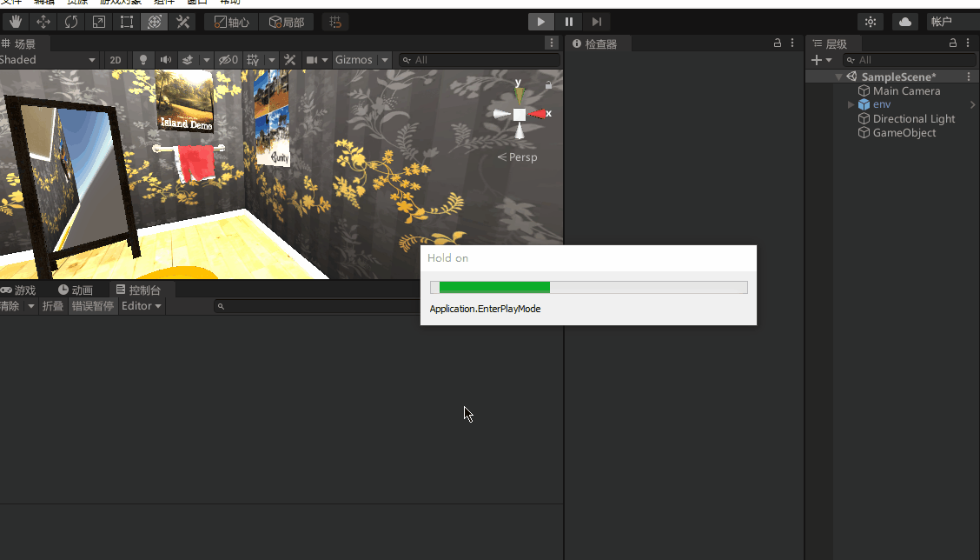This screenshot has width=980, height=560.
Task: Open the grid snapping icon on the toolbar
Action: [335, 22]
